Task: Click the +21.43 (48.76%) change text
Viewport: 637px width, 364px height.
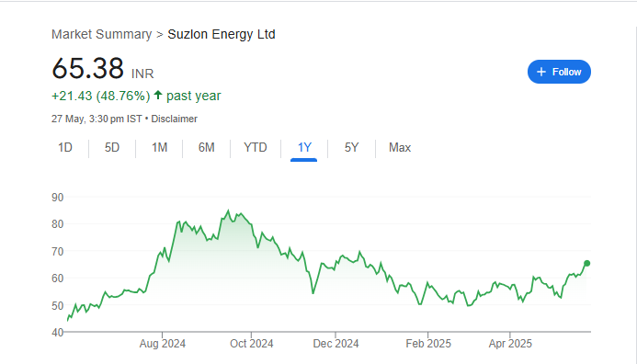Action: coord(101,96)
